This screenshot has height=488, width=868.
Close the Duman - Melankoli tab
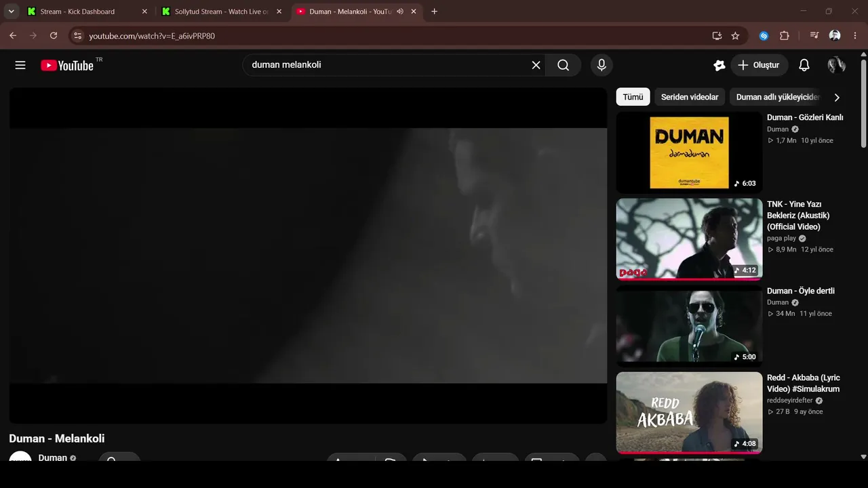414,12
